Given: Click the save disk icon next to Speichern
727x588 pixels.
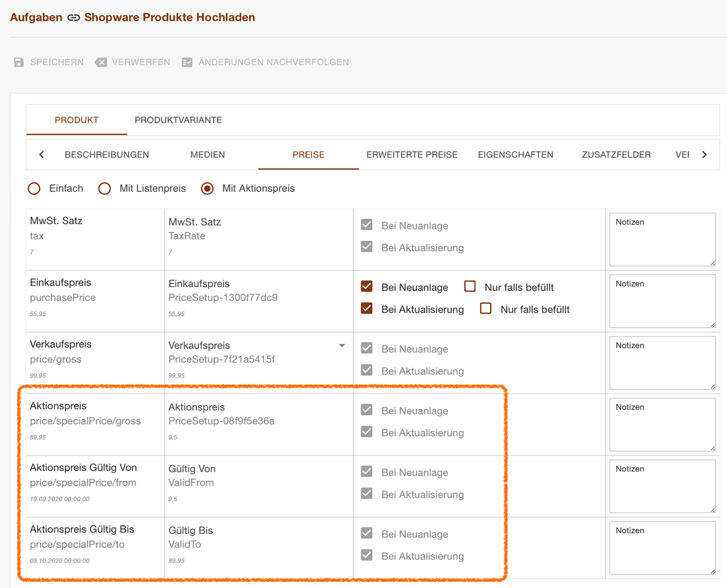Looking at the screenshot, I should tap(19, 62).
